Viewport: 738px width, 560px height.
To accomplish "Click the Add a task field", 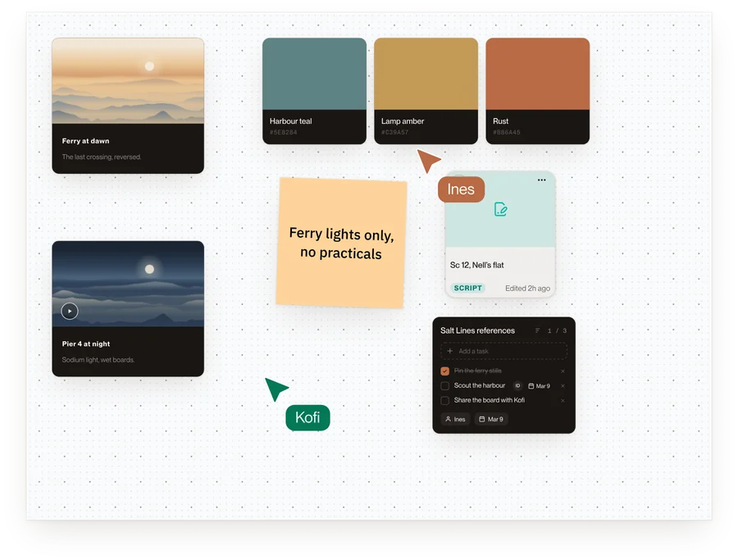I will coord(503,351).
